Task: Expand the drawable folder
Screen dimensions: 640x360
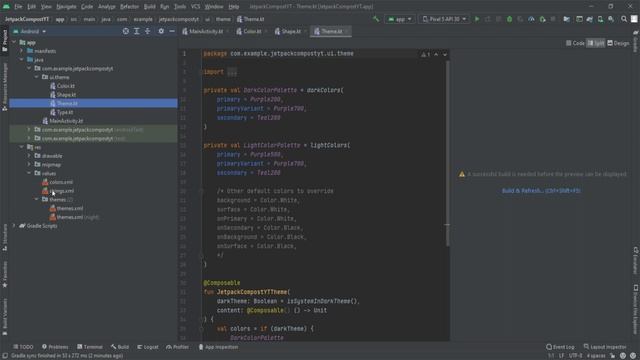Action: tap(29, 156)
